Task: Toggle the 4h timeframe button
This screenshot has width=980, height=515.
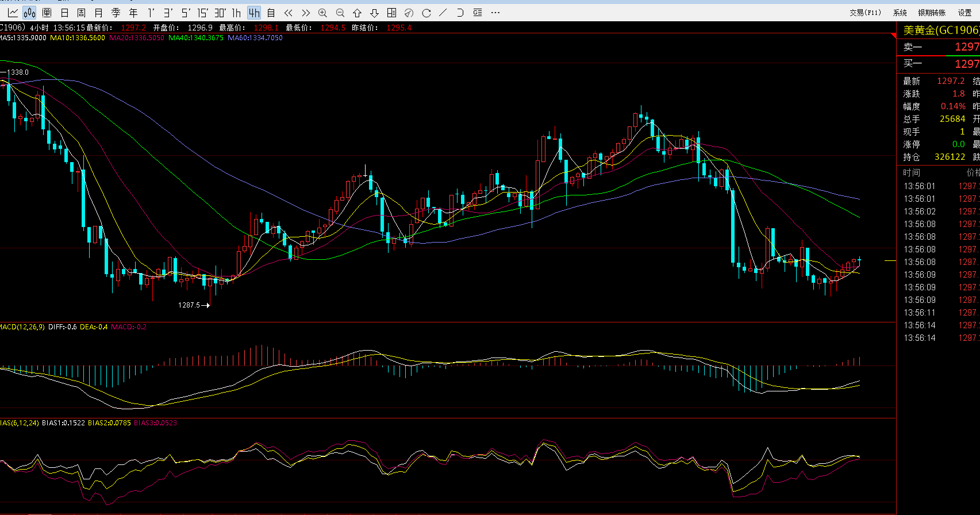Action: click(x=254, y=13)
